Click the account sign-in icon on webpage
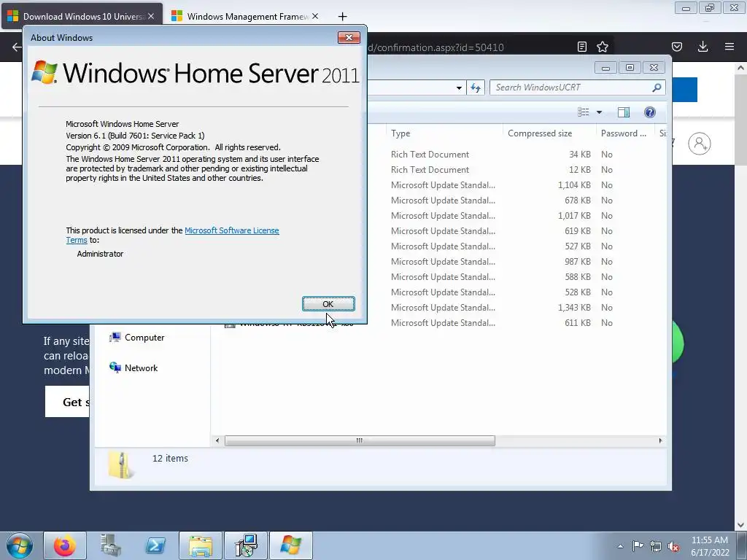This screenshot has width=747, height=560. point(700,144)
